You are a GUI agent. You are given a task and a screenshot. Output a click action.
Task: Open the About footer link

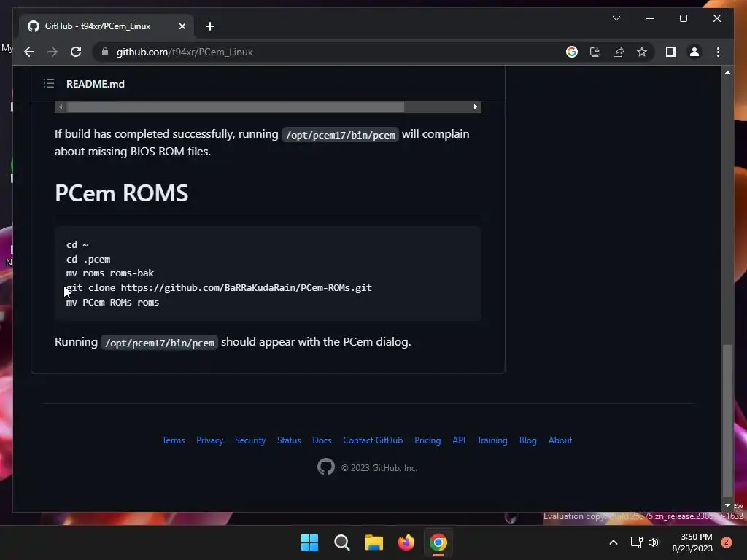point(560,440)
